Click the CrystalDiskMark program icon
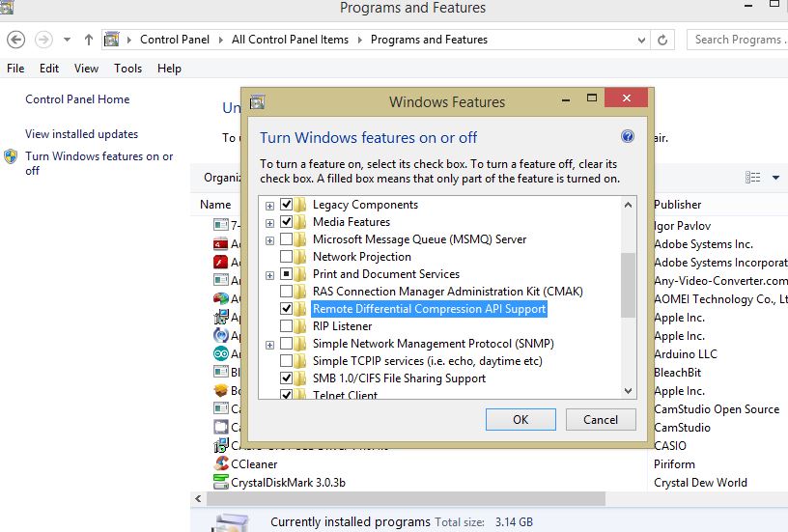 [221, 482]
